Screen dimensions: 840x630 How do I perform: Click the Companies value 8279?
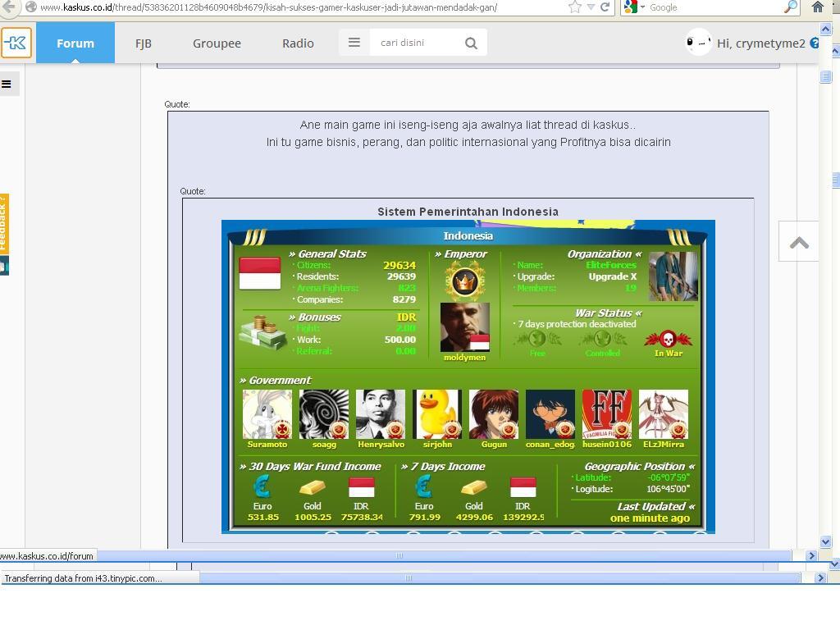click(x=404, y=299)
